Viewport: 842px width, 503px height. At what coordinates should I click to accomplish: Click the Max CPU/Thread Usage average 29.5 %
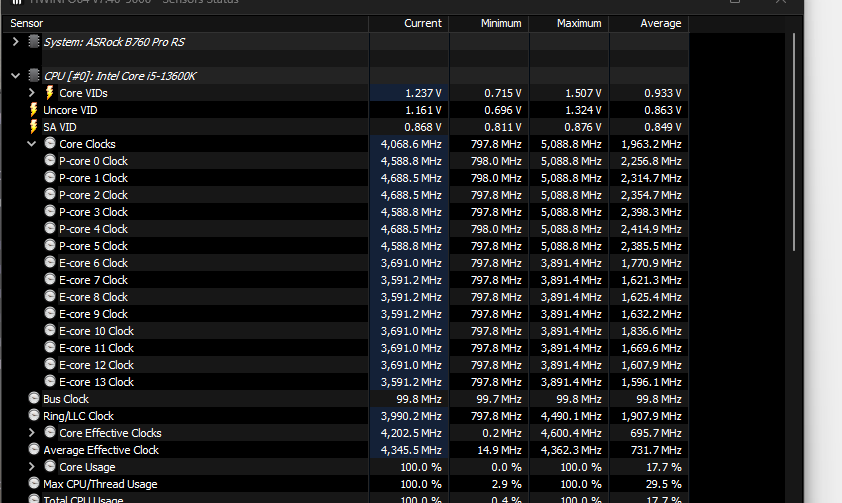[x=664, y=484]
